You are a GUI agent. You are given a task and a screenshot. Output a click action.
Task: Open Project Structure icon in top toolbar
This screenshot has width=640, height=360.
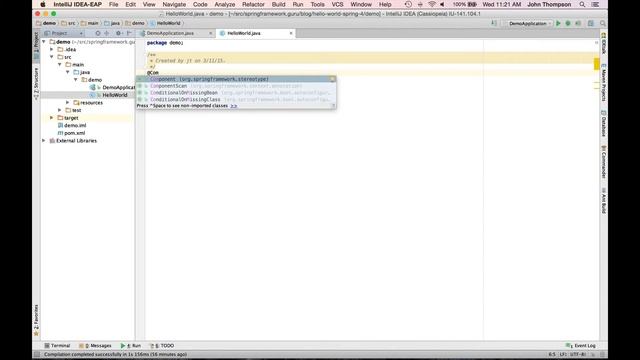tap(591, 24)
